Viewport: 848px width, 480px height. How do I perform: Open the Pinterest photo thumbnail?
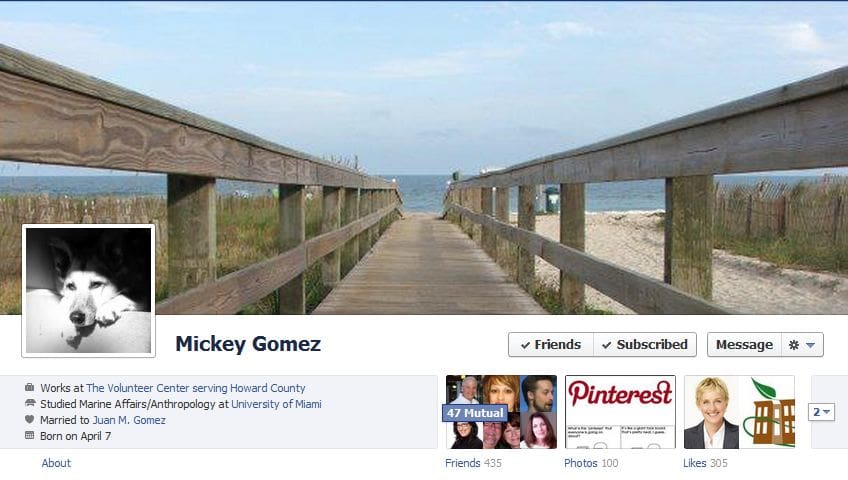point(620,412)
